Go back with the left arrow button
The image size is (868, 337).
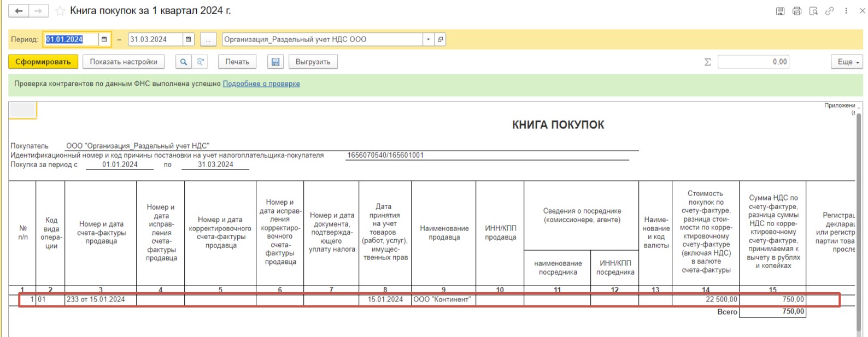(18, 11)
